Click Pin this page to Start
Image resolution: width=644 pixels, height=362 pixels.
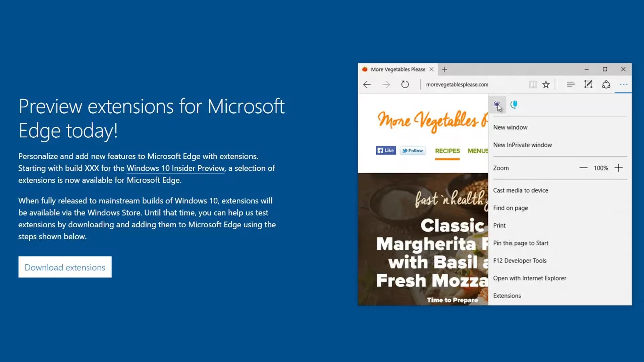click(x=521, y=243)
